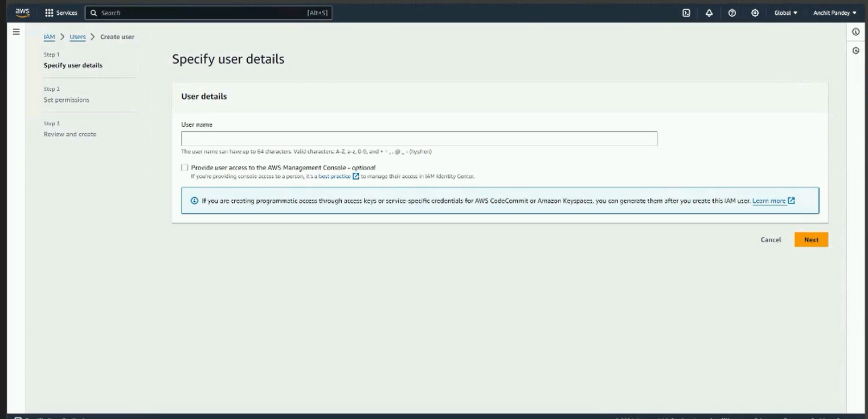Toggle the hamburger side navigation
Image resolution: width=868 pixels, height=419 pixels.
coord(16,32)
